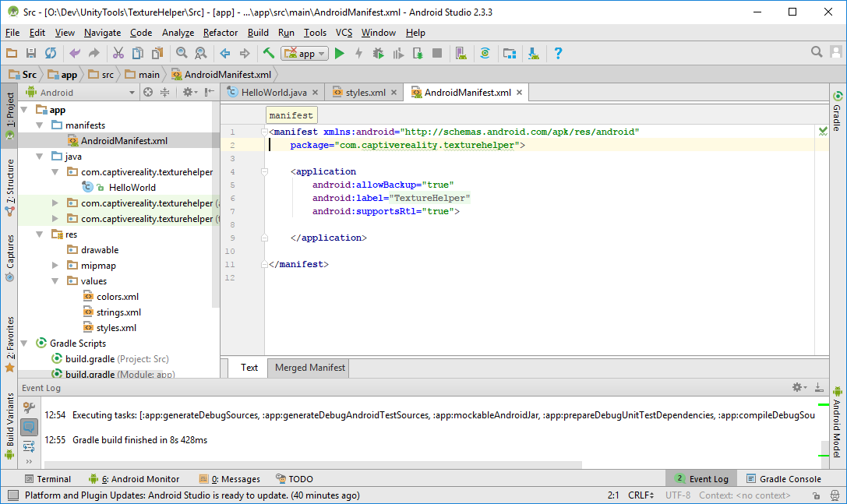Open the Build menu
The height and width of the screenshot is (504, 847).
(x=258, y=33)
